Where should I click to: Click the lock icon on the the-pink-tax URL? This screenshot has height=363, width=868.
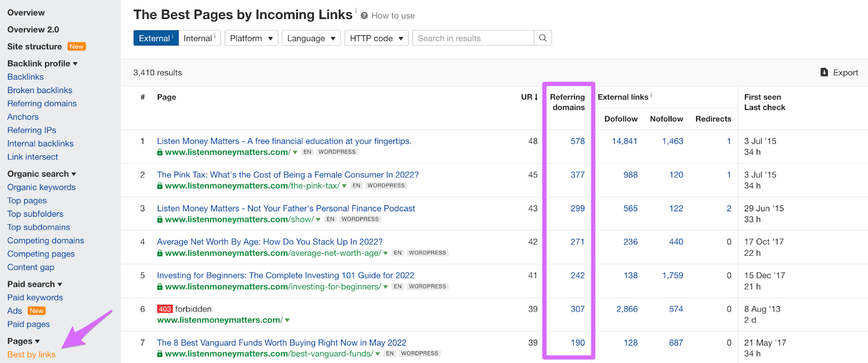pos(160,186)
